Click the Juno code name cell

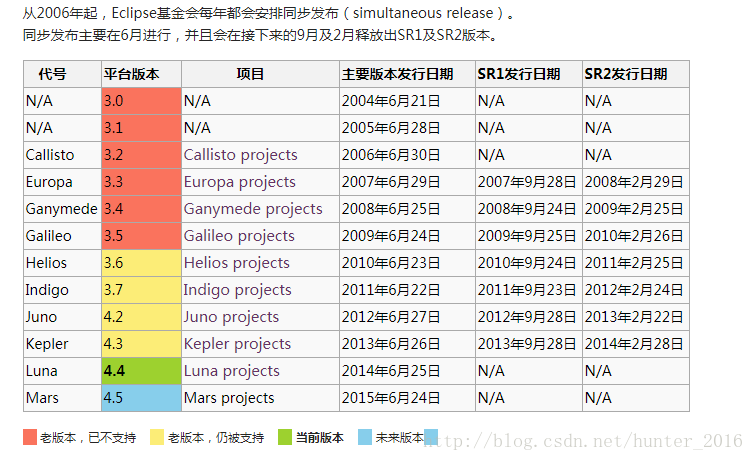[x=63, y=317]
